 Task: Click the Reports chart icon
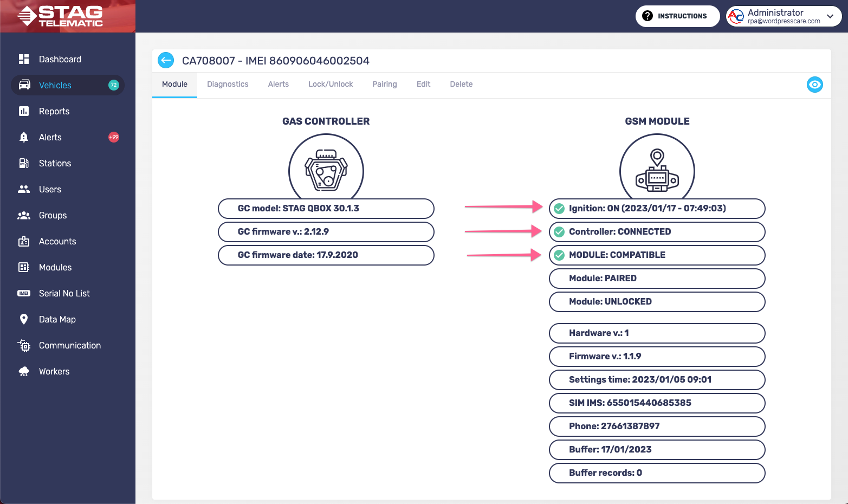click(x=24, y=111)
